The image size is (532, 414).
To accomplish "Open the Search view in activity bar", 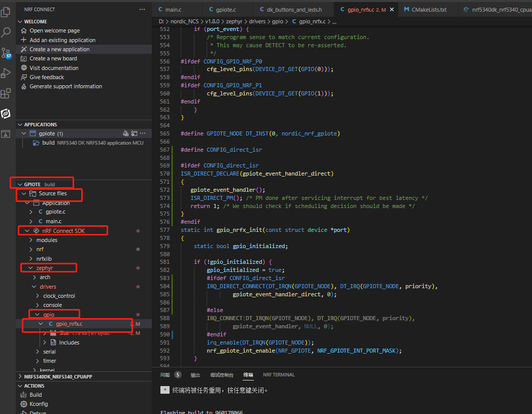I will click(x=6, y=32).
